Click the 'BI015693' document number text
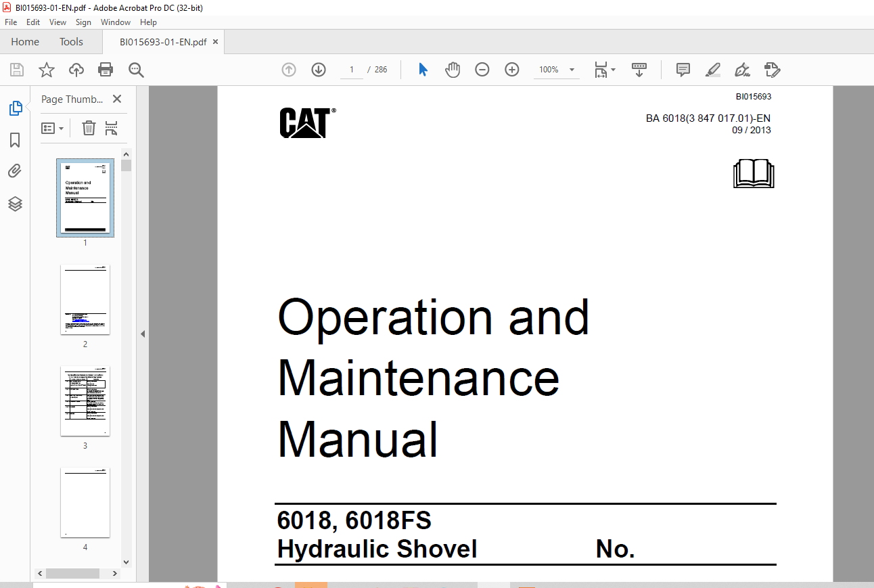 [x=754, y=97]
